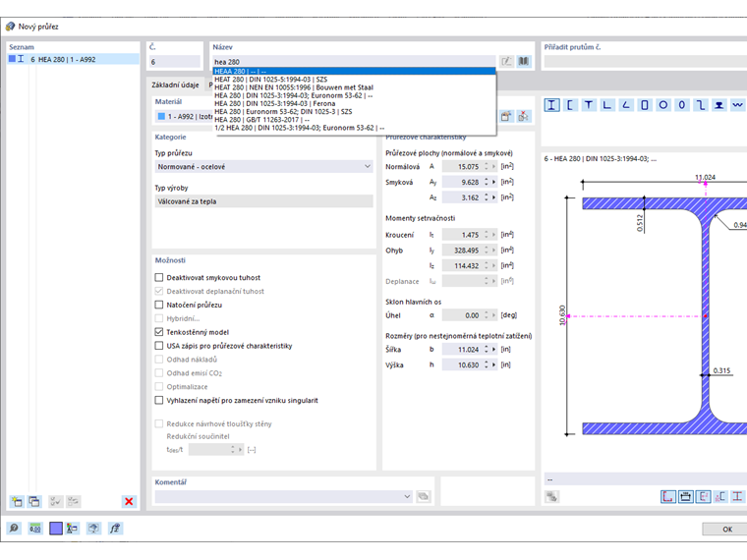The width and height of the screenshot is (747, 560).
Task: Choose HEAT 280 DIN 1025-5 SZS suggestion
Action: 355,80
